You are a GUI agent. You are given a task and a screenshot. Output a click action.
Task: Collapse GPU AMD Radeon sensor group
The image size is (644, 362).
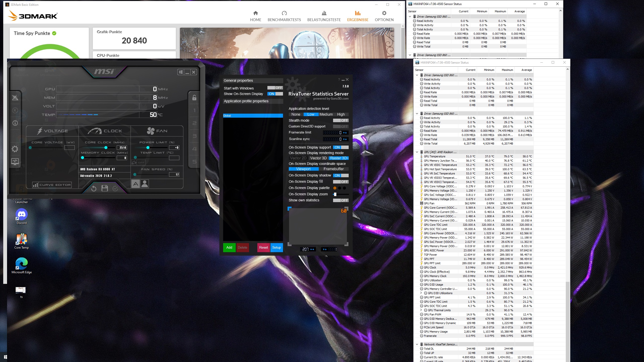[x=417, y=152]
